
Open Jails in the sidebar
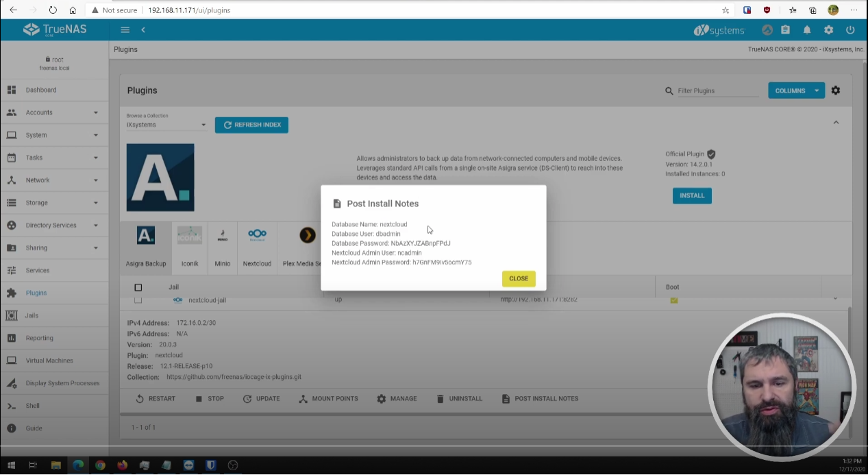click(x=54, y=315)
